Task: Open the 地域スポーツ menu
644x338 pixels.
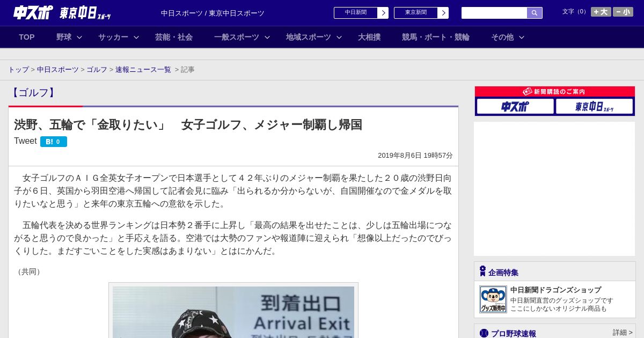Action: (309, 37)
